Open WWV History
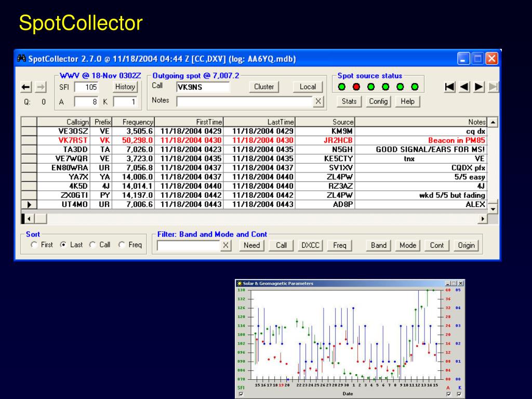Screen dimensions: 532x399 tap(125, 87)
